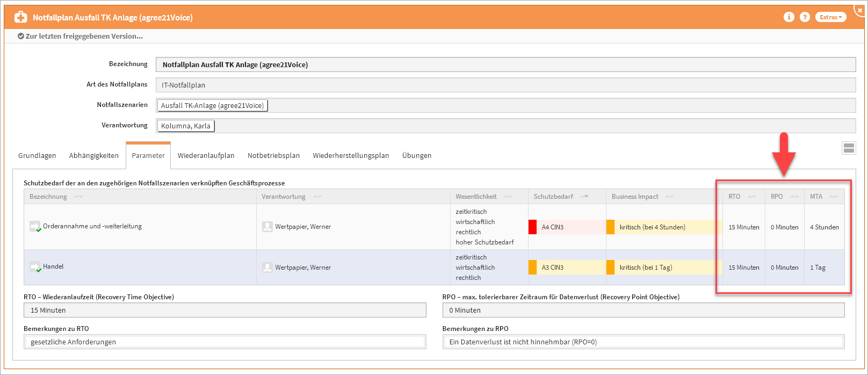Go to last released version link
The width and height of the screenshot is (868, 375).
tap(81, 37)
